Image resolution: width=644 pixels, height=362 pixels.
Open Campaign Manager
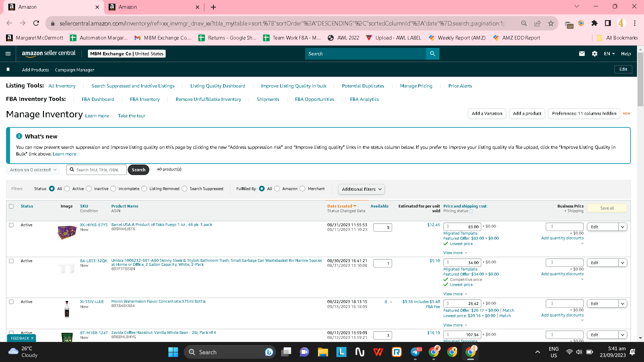(74, 70)
